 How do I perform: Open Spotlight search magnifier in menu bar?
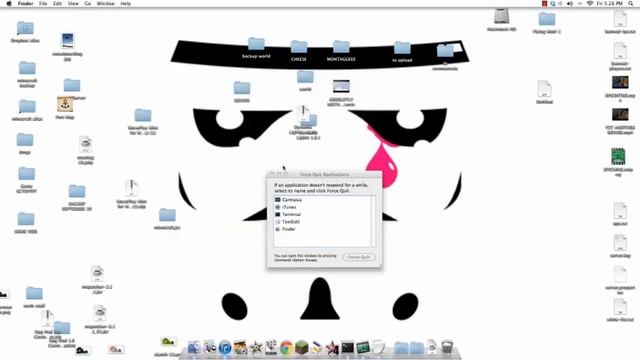[631, 3]
